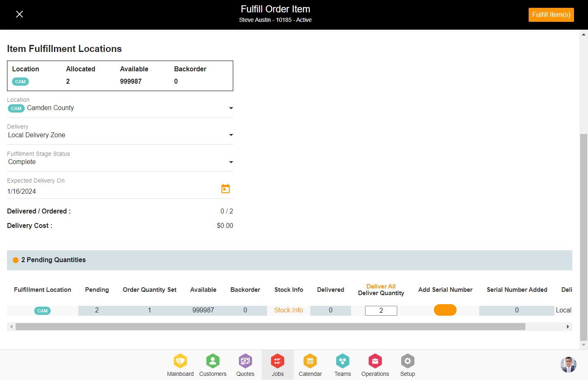This screenshot has height=380, width=588.
Task: Click the Add Serial Number column header
Action: pos(445,290)
